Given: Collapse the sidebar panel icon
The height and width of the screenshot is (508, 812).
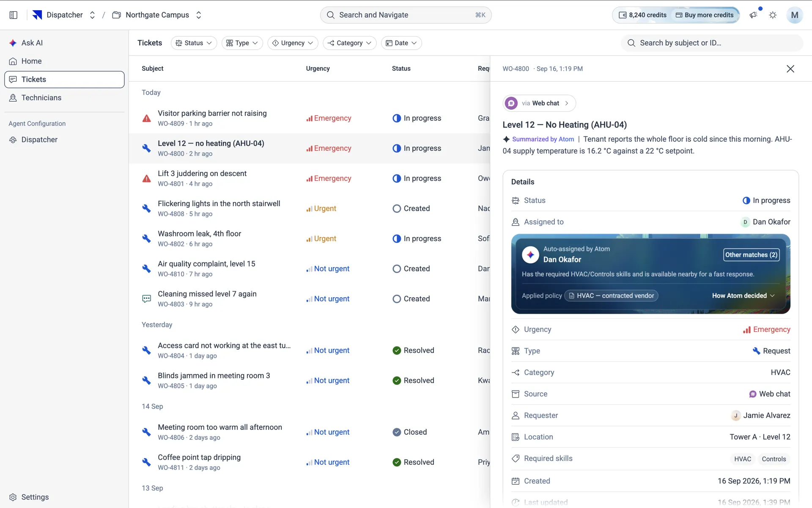Looking at the screenshot, I should tap(13, 15).
